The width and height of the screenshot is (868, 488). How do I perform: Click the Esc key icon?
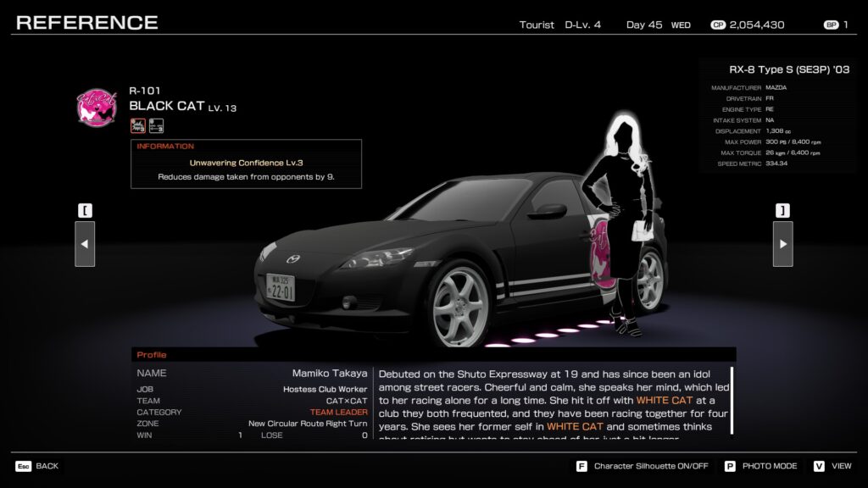coord(23,467)
